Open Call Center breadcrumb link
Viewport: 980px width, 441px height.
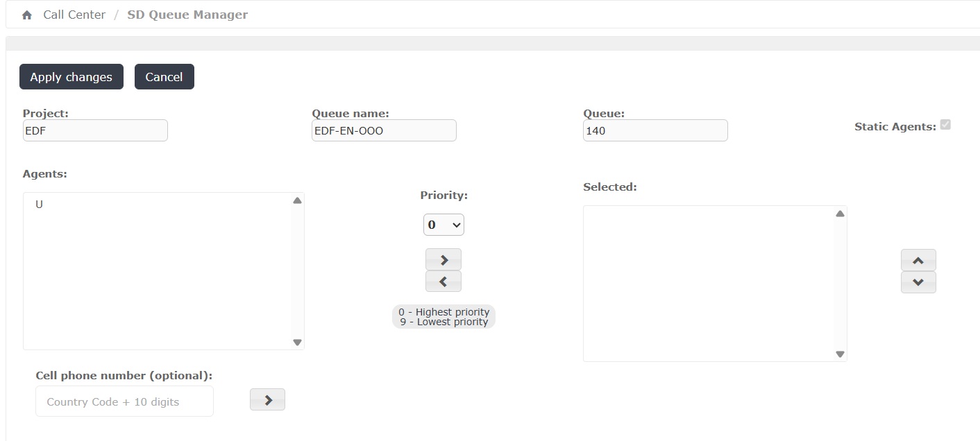click(x=74, y=15)
